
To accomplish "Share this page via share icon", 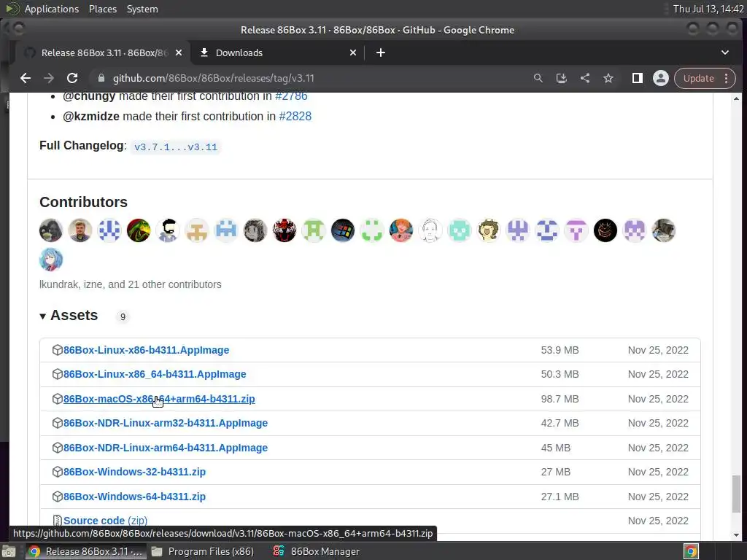I will [585, 78].
